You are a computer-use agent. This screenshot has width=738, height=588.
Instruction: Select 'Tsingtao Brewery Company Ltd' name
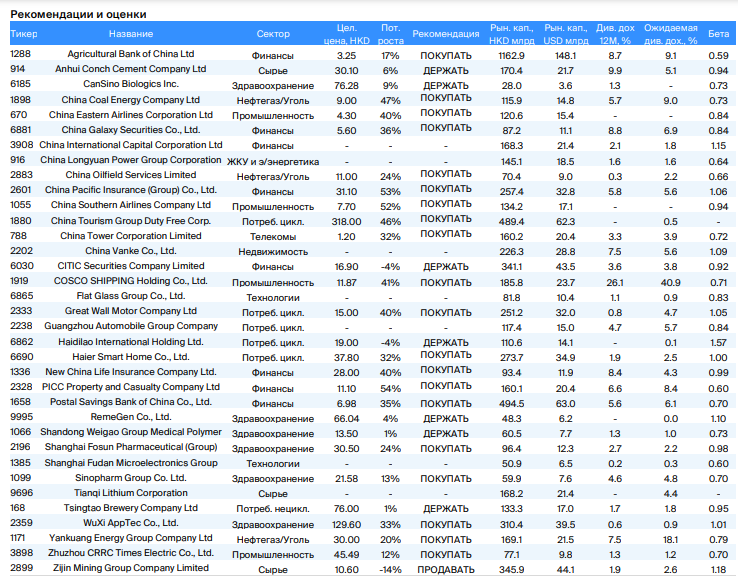click(131, 508)
